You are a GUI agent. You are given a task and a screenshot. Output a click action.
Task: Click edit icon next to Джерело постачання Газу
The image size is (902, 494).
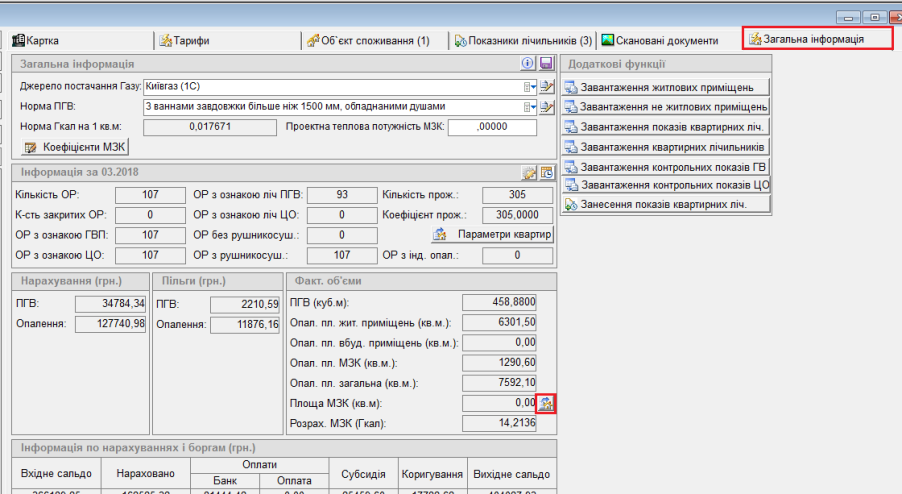coord(547,87)
